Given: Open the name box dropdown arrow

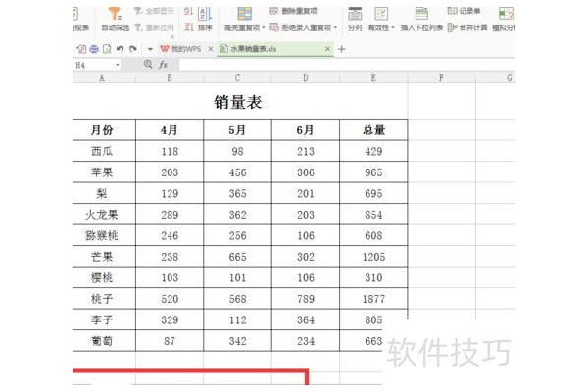Looking at the screenshot, I should pyautogui.click(x=118, y=65).
